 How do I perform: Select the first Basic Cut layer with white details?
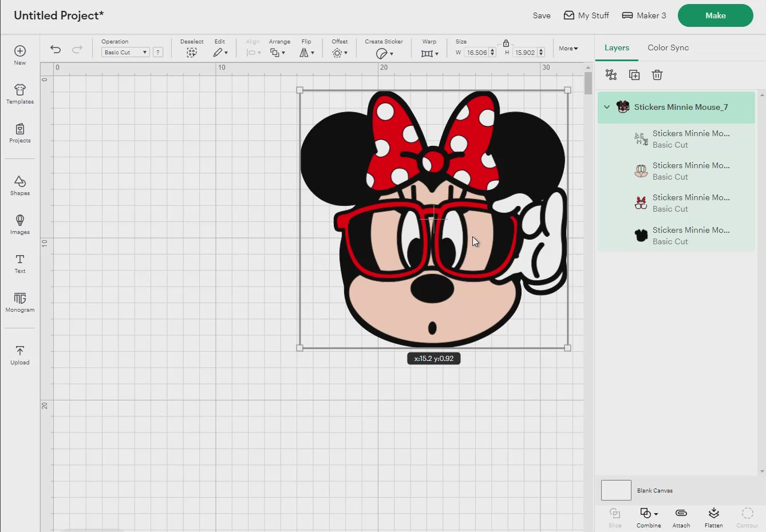pos(676,139)
